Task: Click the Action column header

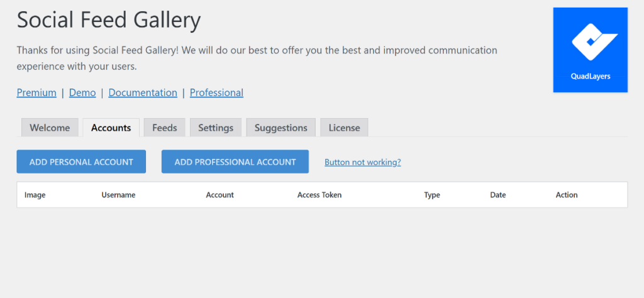Action: coord(567,195)
